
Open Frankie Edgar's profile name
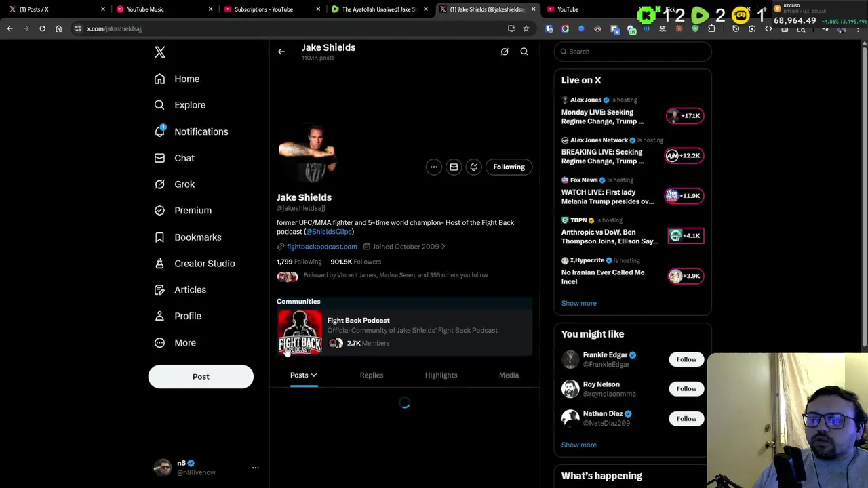coord(605,355)
